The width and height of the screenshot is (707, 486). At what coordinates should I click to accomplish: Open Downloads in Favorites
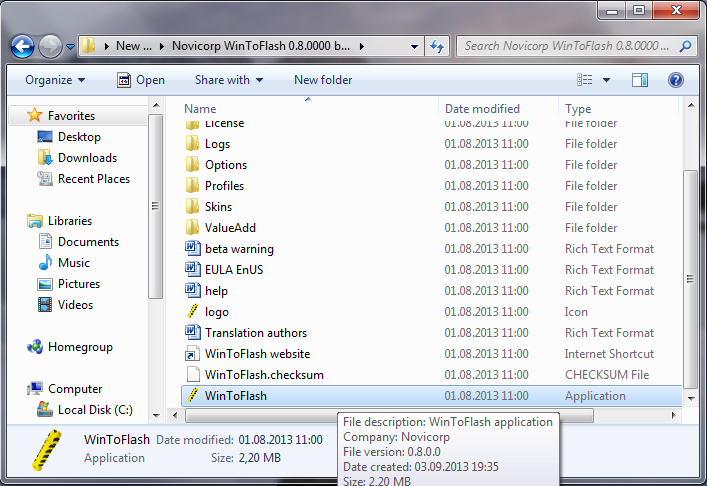87,158
